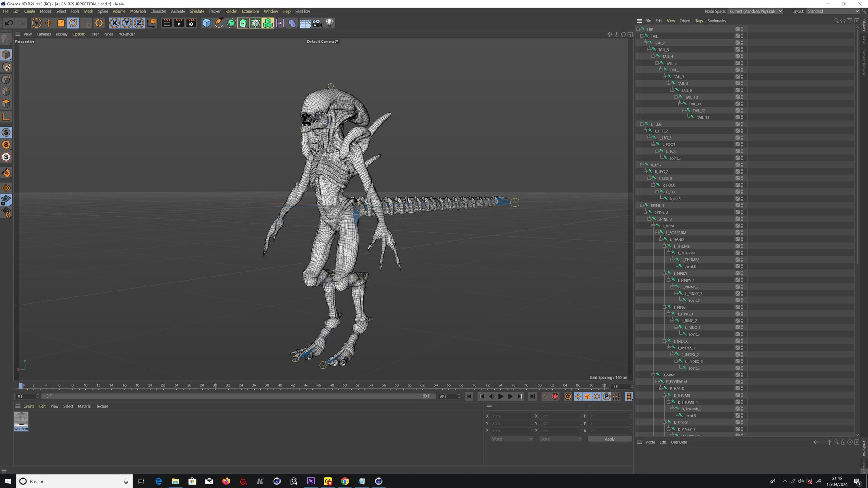The width and height of the screenshot is (868, 488).
Task: Open the viewport Cameras menu
Action: 43,34
